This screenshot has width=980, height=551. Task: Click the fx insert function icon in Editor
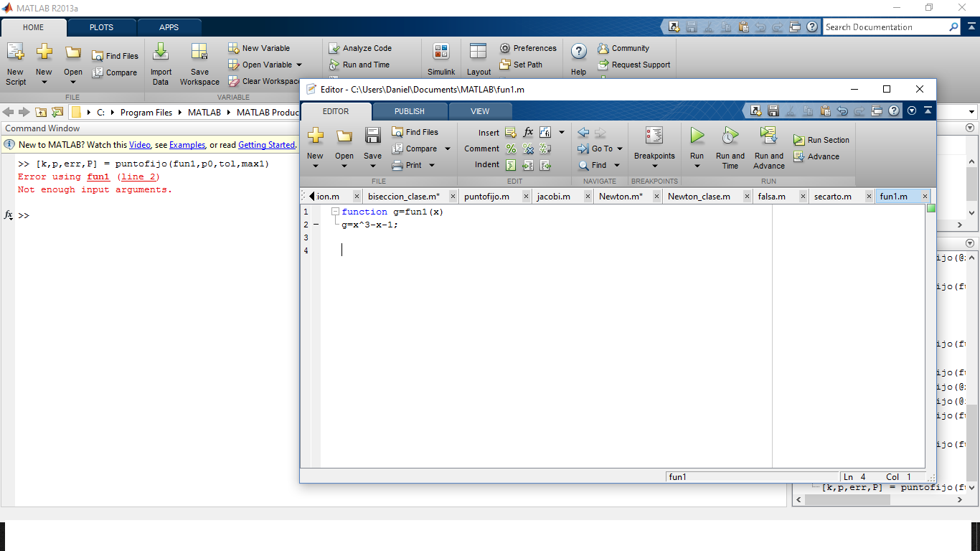(528, 132)
